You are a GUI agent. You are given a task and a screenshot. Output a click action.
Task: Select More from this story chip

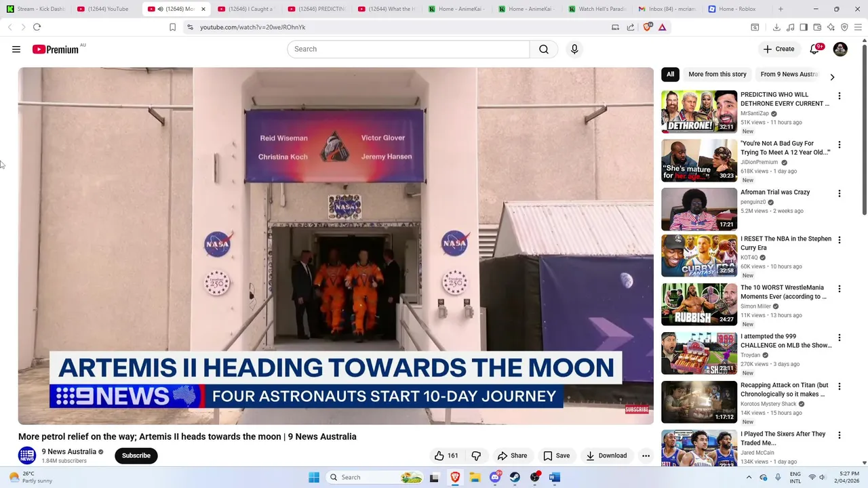click(x=717, y=75)
